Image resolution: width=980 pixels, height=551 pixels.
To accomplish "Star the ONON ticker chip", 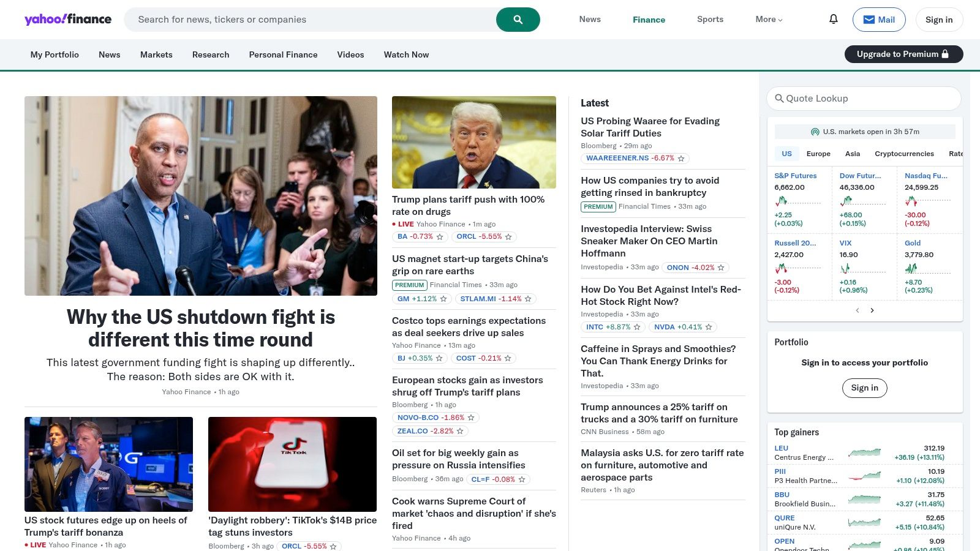I will 721,268.
